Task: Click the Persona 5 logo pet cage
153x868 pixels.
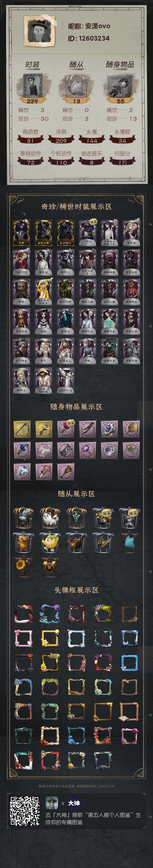Action: [23, 517]
